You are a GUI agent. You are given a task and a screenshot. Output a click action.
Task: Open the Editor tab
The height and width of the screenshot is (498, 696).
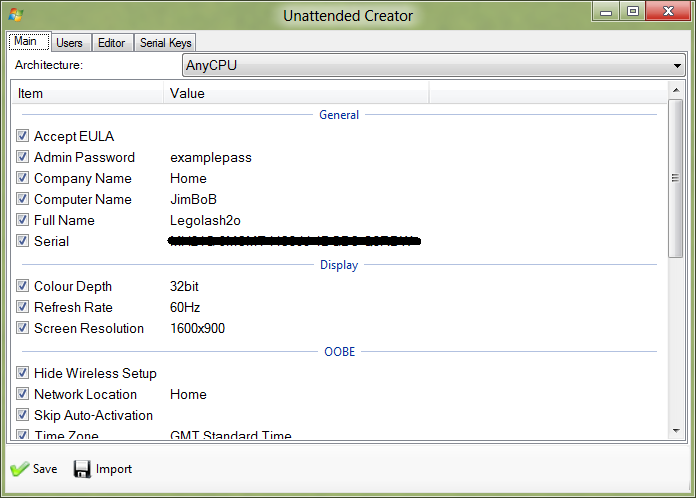pos(111,42)
